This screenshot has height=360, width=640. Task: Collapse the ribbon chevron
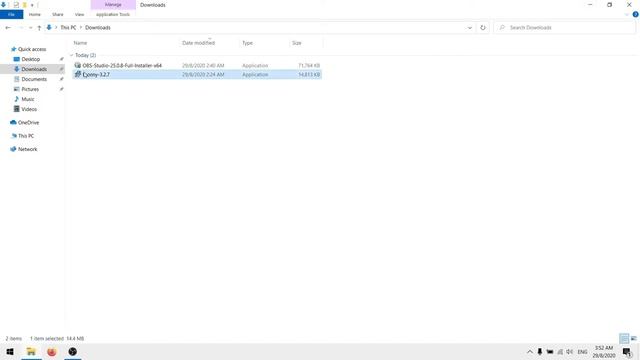(627, 15)
